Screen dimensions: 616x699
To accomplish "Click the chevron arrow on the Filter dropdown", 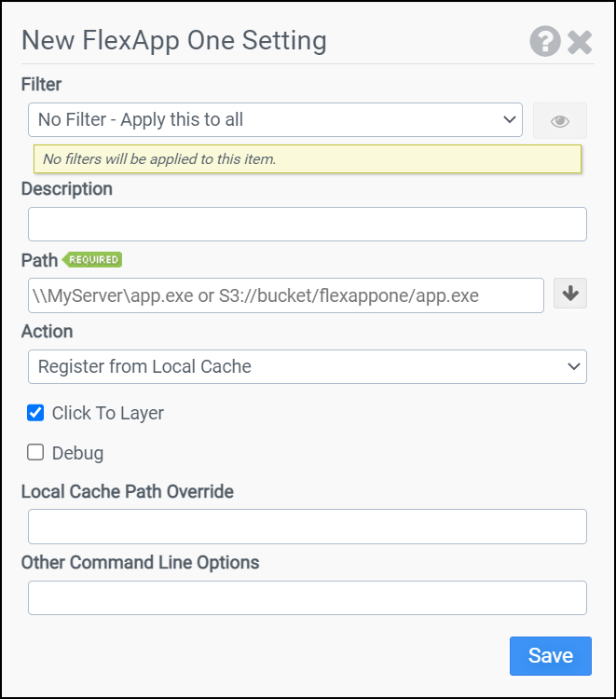I will point(509,119).
